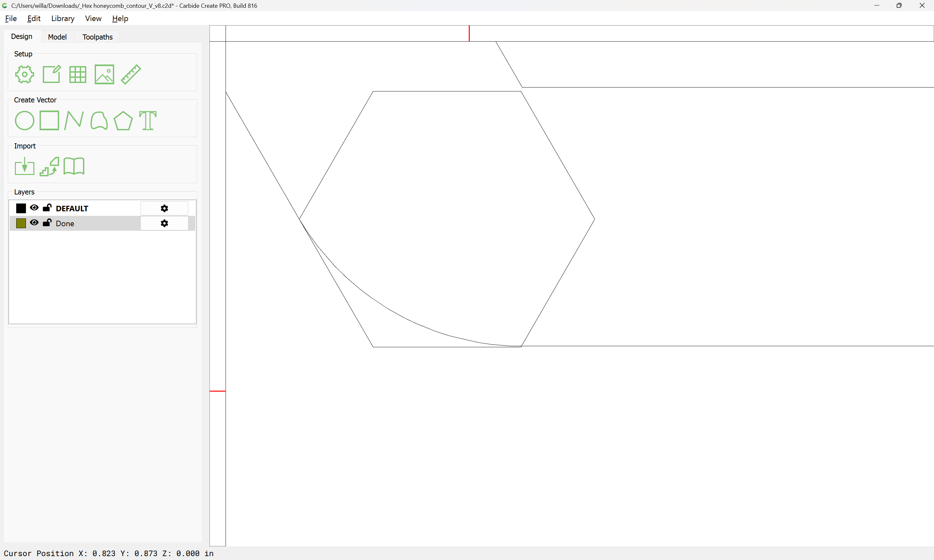Open Done layer settings gear
This screenshot has height=560, width=934.
coord(164,223)
